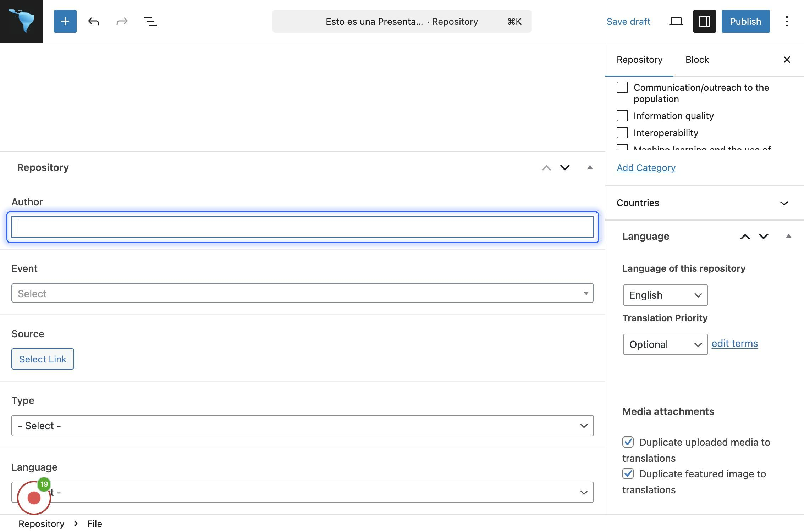The image size is (804, 532).
Task: Expand the Countries panel
Action: tap(784, 203)
